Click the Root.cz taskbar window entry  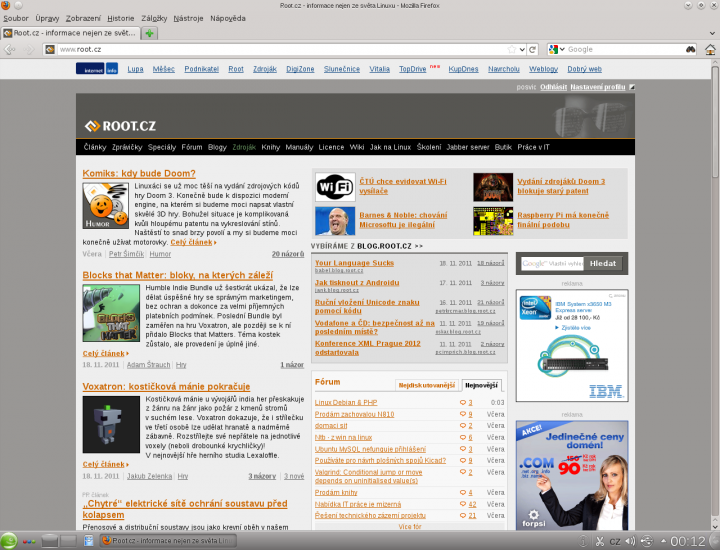click(x=168, y=541)
